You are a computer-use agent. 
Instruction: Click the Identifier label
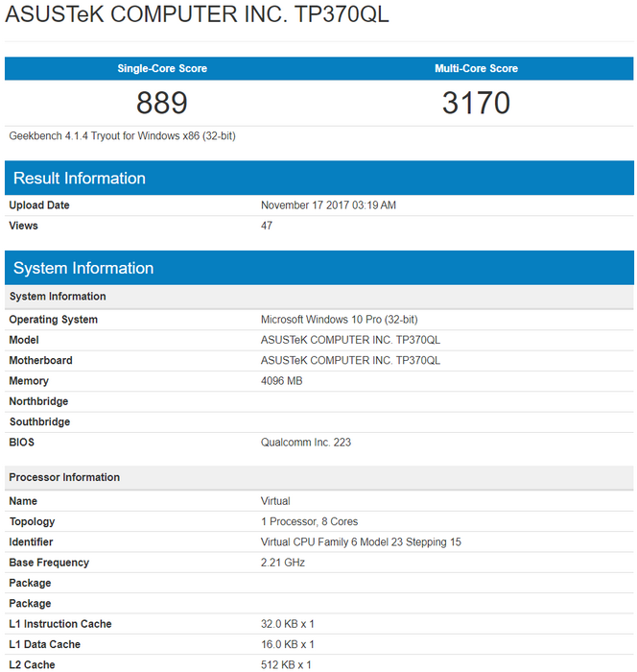(x=31, y=542)
